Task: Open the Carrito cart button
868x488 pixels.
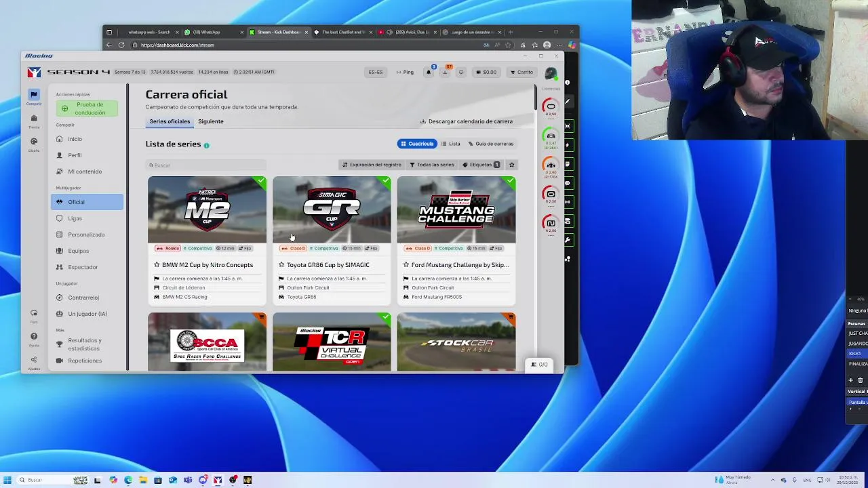Action: pyautogui.click(x=521, y=72)
